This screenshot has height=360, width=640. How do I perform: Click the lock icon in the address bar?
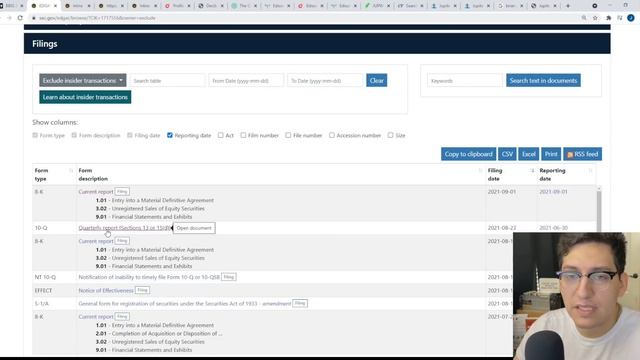34,18
